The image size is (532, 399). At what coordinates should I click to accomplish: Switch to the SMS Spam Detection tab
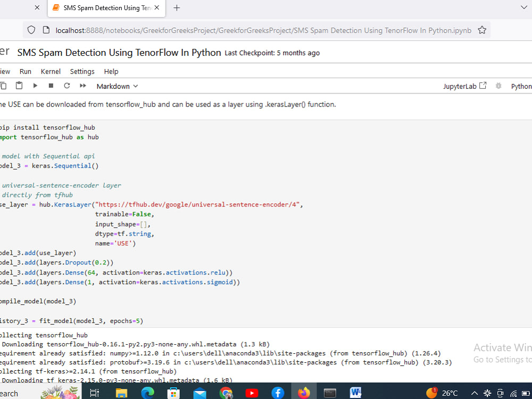(104, 8)
